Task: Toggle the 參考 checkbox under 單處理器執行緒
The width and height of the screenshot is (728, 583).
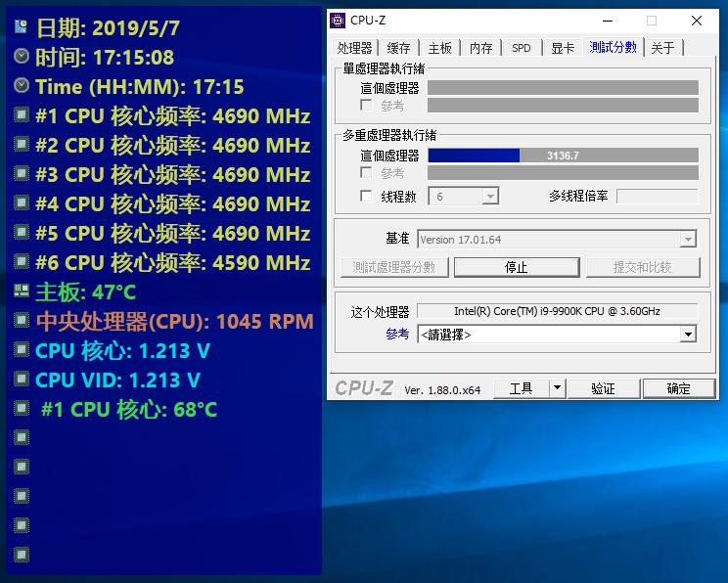Action: (x=366, y=105)
